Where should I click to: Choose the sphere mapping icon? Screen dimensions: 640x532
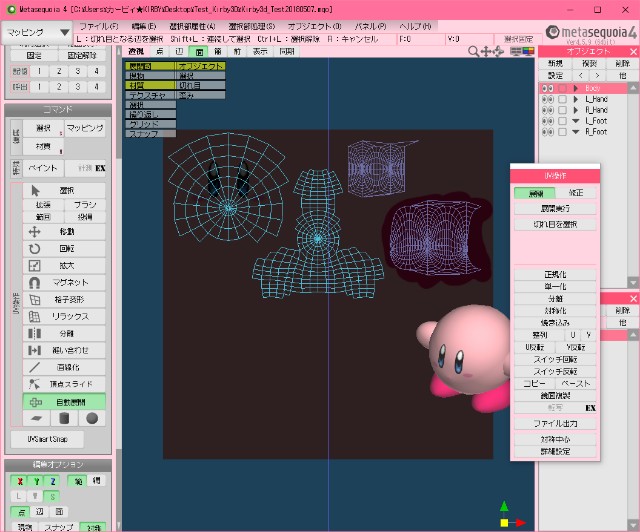[92, 418]
